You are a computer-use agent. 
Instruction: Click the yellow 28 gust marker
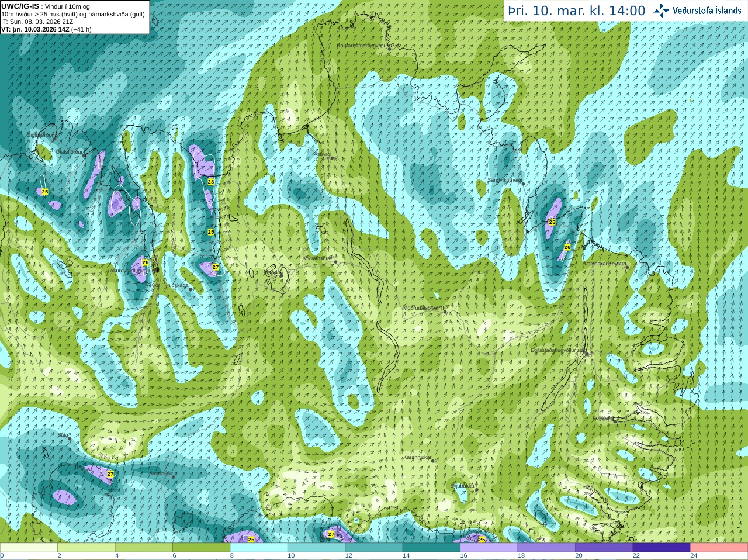[x=211, y=182]
